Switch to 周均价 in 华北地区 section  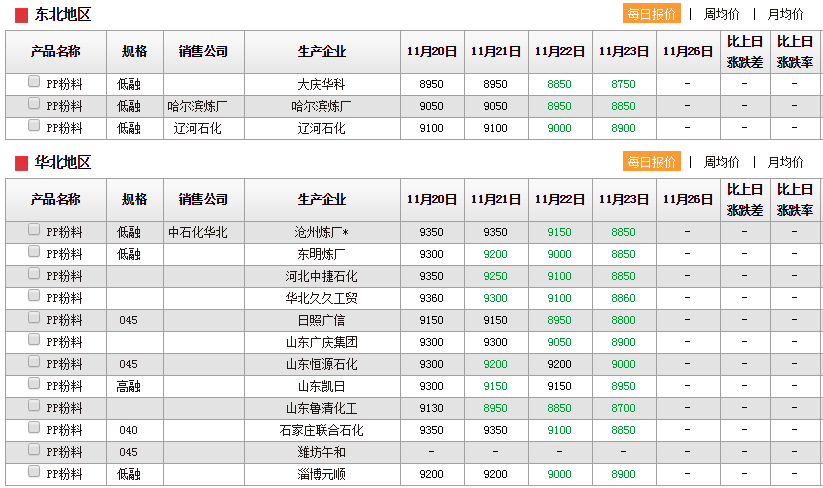[721, 162]
